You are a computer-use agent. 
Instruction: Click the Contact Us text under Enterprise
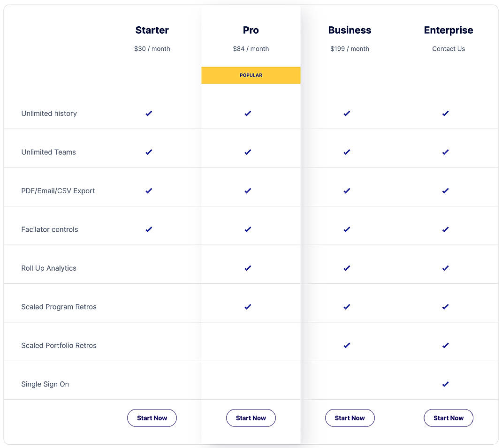pos(449,48)
